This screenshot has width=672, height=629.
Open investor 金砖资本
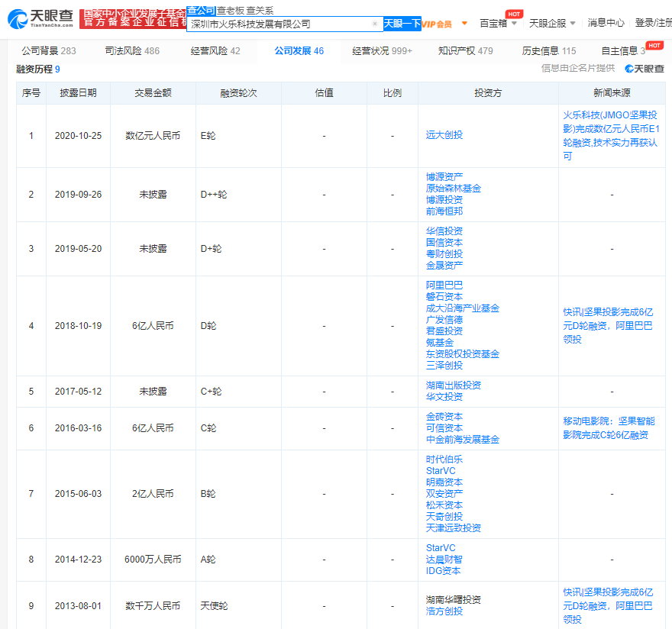444,417
